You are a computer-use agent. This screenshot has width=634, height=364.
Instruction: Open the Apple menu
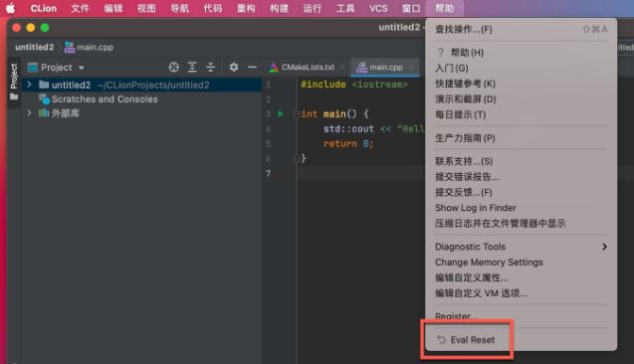pos(11,8)
